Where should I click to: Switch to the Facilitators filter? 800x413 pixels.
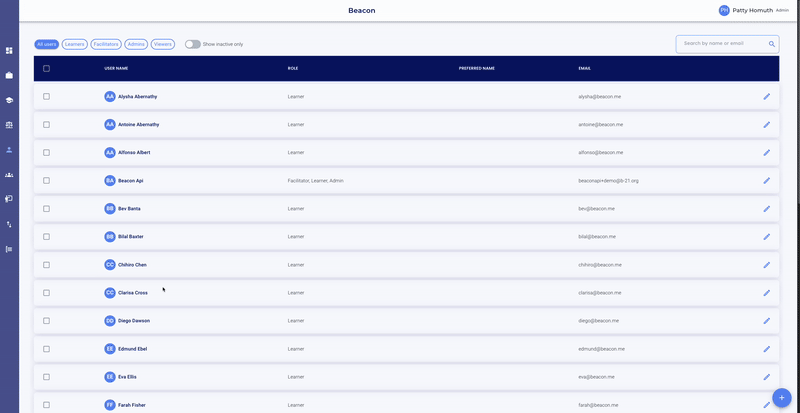click(106, 44)
